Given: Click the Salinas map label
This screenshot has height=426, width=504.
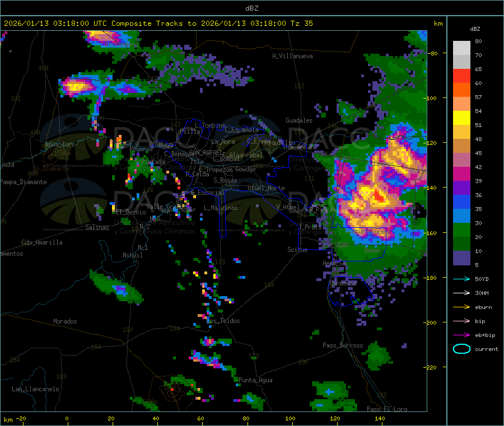Looking at the screenshot, I should 97,227.
